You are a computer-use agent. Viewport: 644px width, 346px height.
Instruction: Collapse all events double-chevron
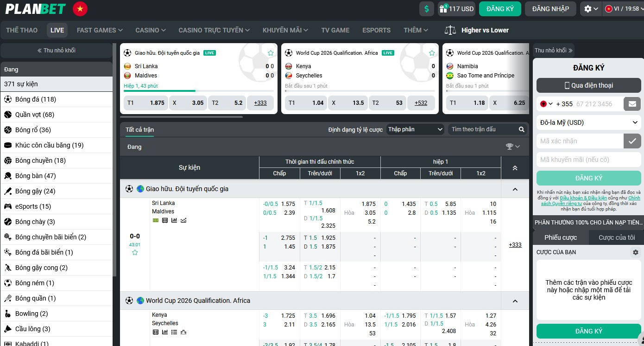click(x=515, y=168)
